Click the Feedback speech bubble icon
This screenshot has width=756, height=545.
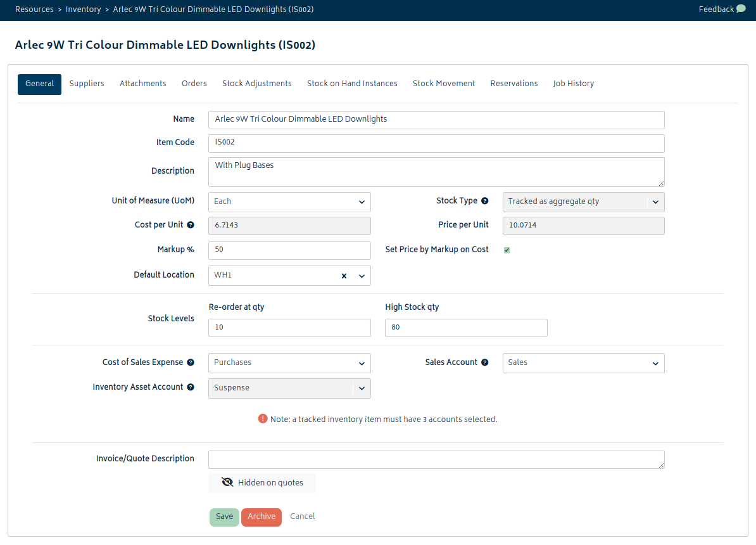(x=741, y=9)
